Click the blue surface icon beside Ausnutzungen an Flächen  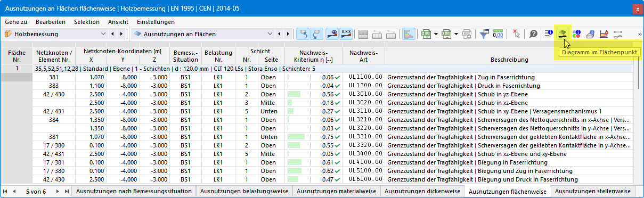[x=137, y=34]
